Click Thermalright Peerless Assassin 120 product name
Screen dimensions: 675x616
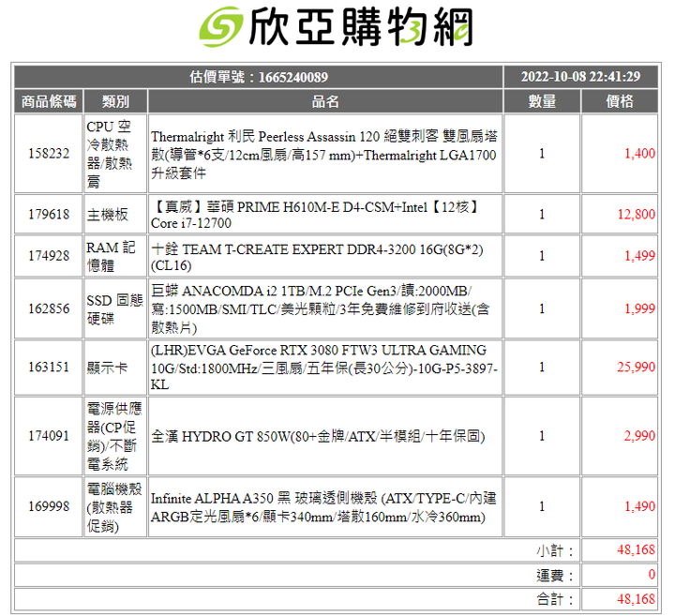tap(324, 155)
